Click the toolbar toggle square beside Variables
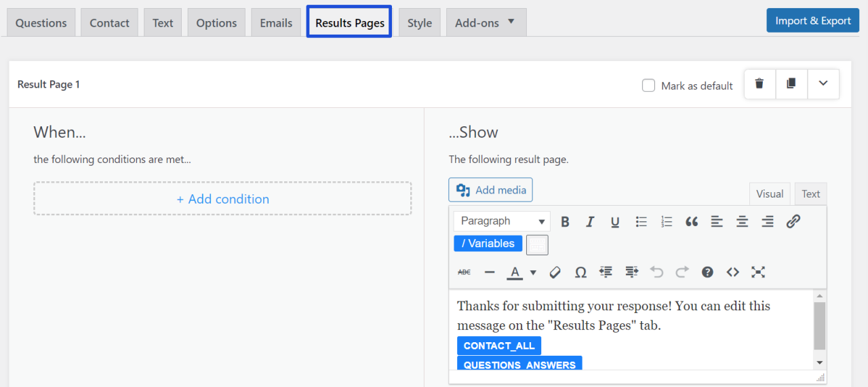The width and height of the screenshot is (868, 387). click(537, 244)
